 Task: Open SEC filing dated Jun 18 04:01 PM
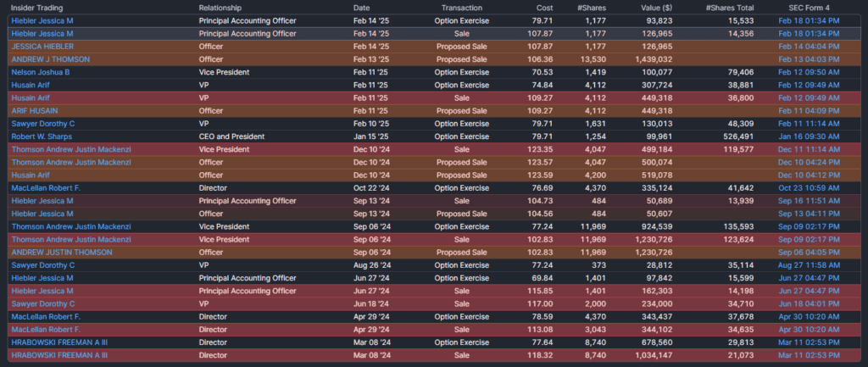pos(809,303)
